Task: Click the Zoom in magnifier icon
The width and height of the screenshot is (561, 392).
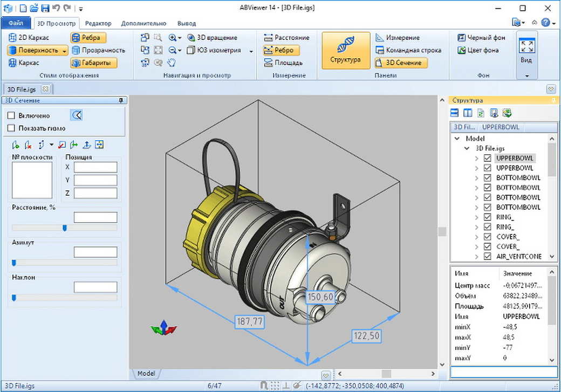Action: pyautogui.click(x=173, y=38)
